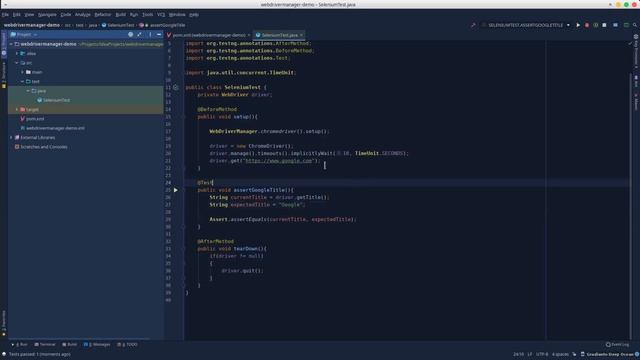Collapse the webdrivermanager-demo project root node
640x360 pixels.
(11, 44)
